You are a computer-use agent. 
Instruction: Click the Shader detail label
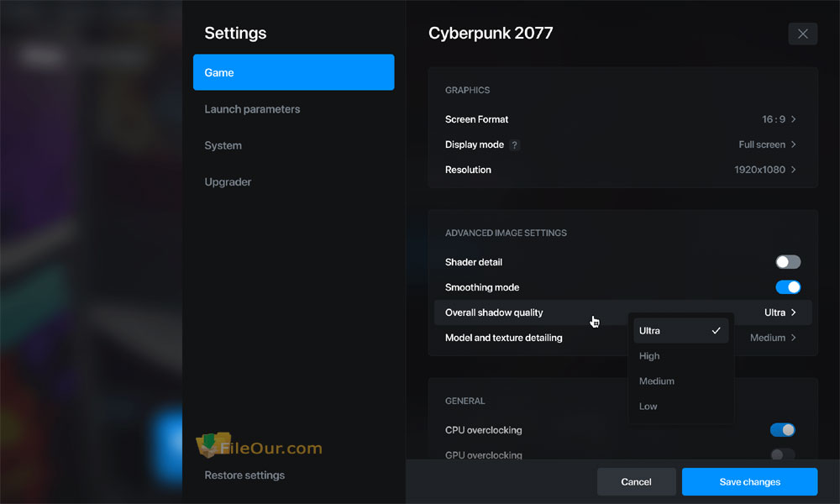click(474, 262)
